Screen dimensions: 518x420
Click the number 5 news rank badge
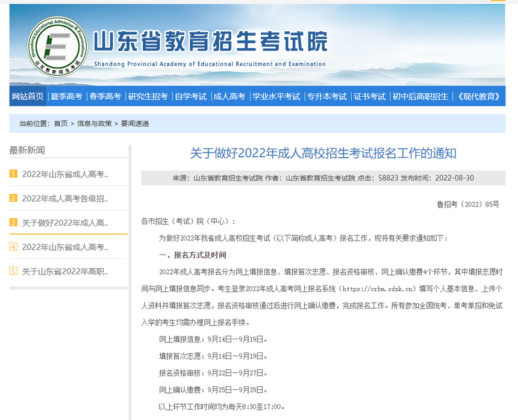pos(13,271)
